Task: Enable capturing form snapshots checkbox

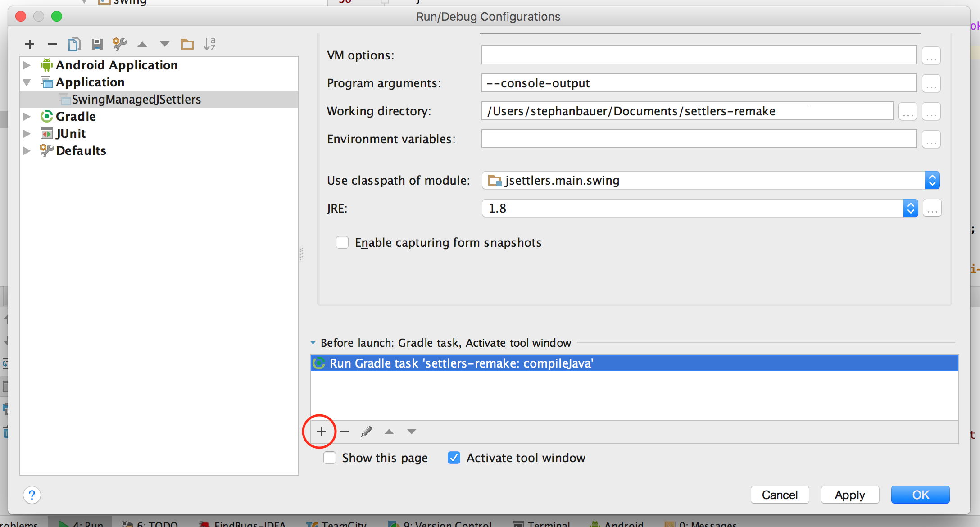Action: click(x=342, y=242)
